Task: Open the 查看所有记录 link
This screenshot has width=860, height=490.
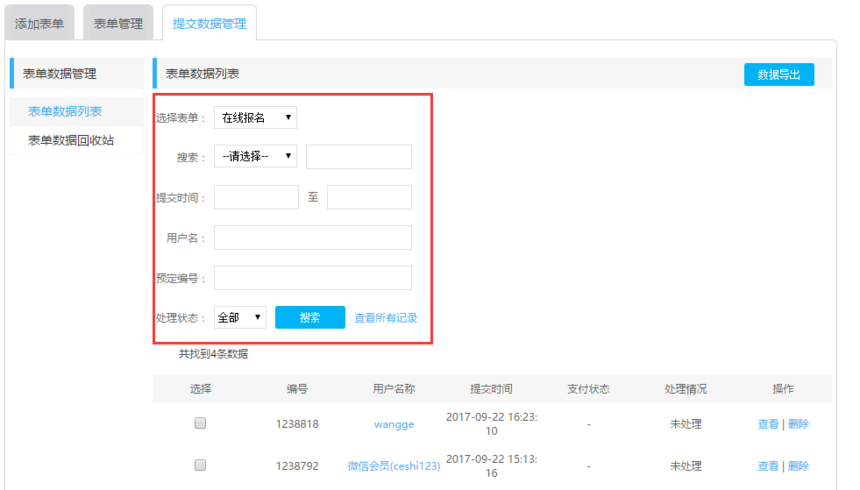Action: (385, 318)
